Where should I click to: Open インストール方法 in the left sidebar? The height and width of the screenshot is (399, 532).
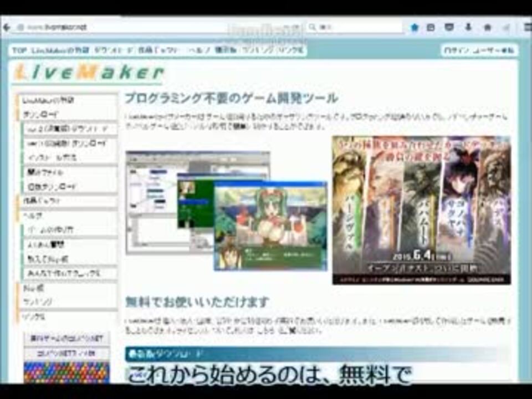[70, 158]
